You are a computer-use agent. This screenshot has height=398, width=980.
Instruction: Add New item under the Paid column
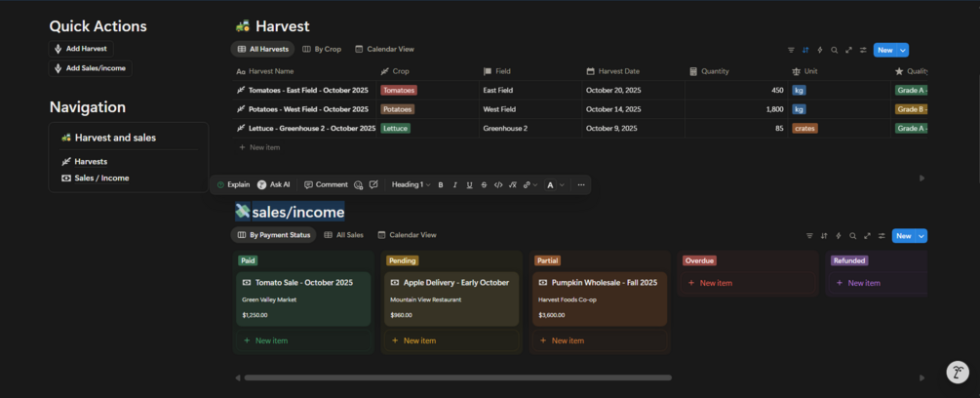point(303,340)
